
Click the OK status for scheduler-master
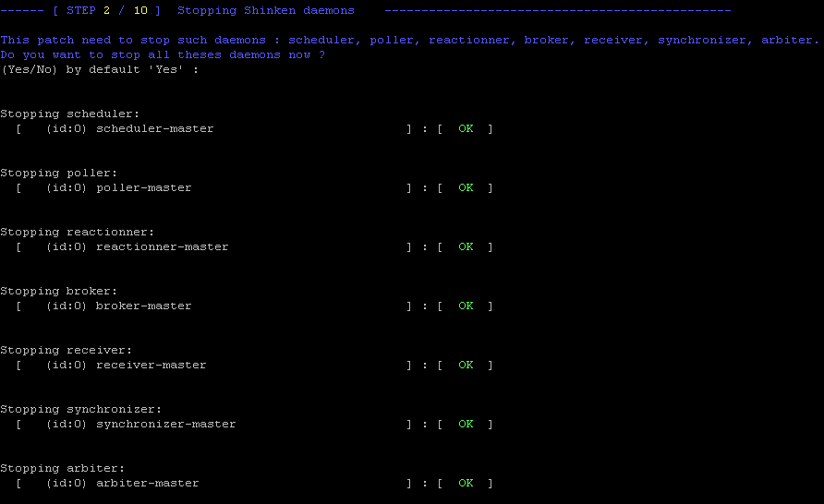[466, 128]
